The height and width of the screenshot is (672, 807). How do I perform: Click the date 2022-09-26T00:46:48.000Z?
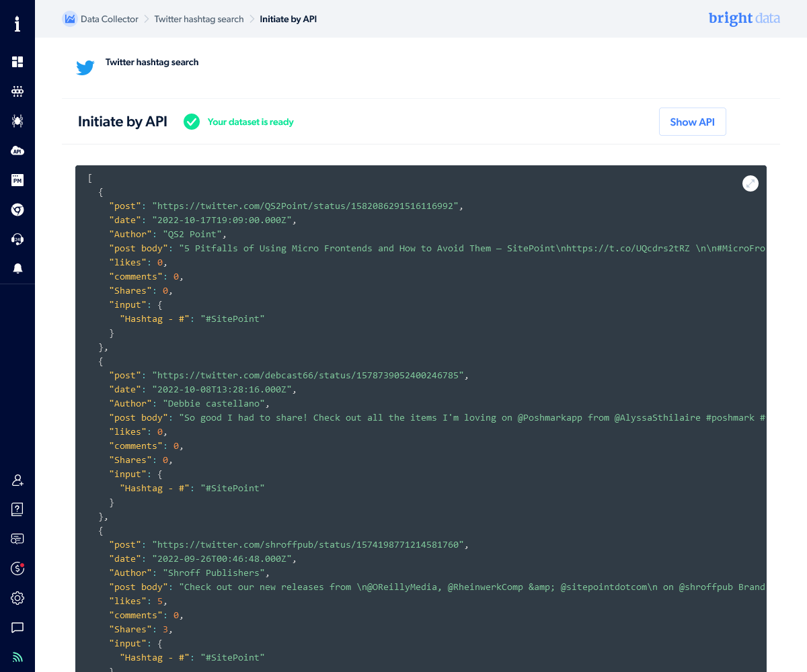click(222, 558)
